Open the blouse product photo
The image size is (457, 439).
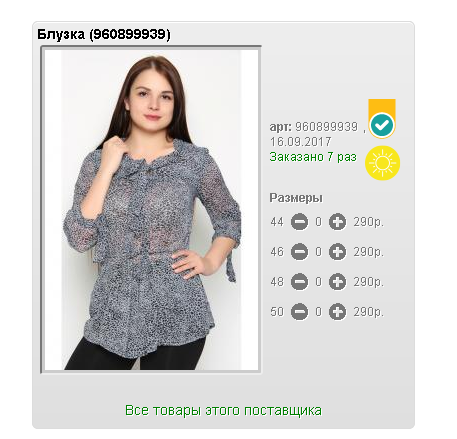point(151,210)
